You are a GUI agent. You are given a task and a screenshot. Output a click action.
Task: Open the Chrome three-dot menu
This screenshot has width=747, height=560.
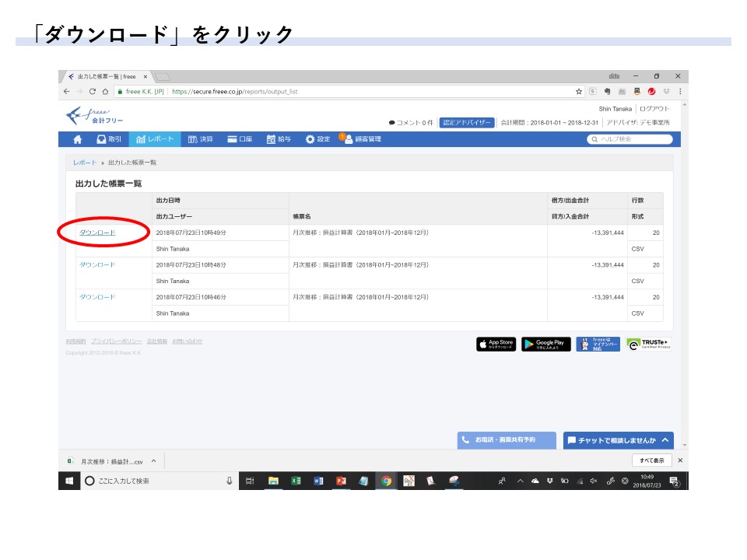pos(680,92)
